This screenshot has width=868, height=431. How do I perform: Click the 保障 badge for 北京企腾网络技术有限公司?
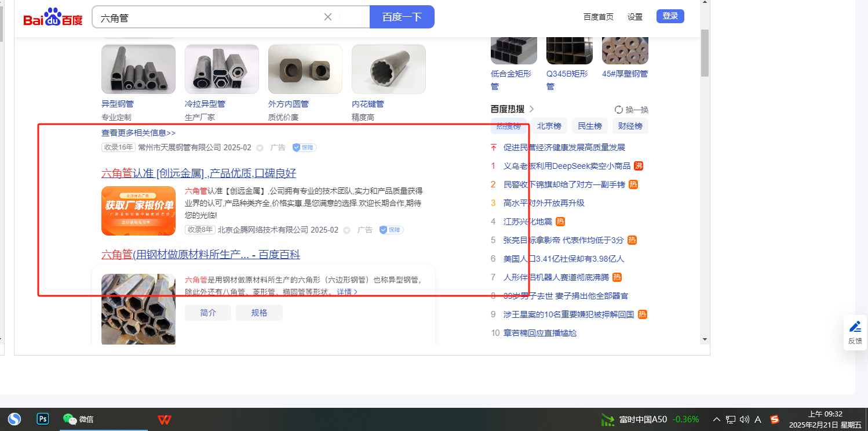coord(392,230)
